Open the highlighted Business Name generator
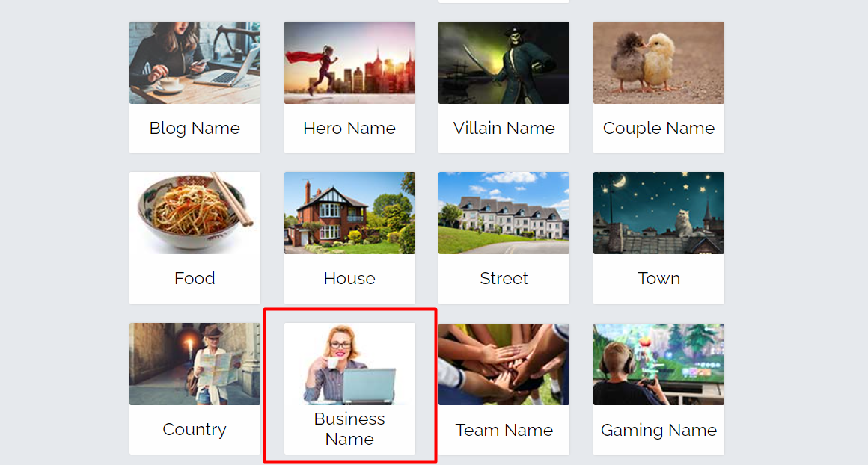The image size is (868, 465). [x=349, y=389]
